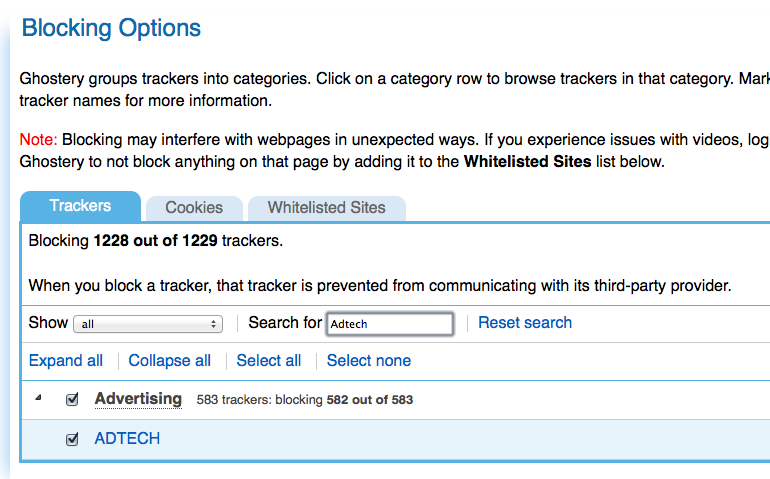Open the ADTECH tracker name link
Screen dimensions: 770x479
127,438
